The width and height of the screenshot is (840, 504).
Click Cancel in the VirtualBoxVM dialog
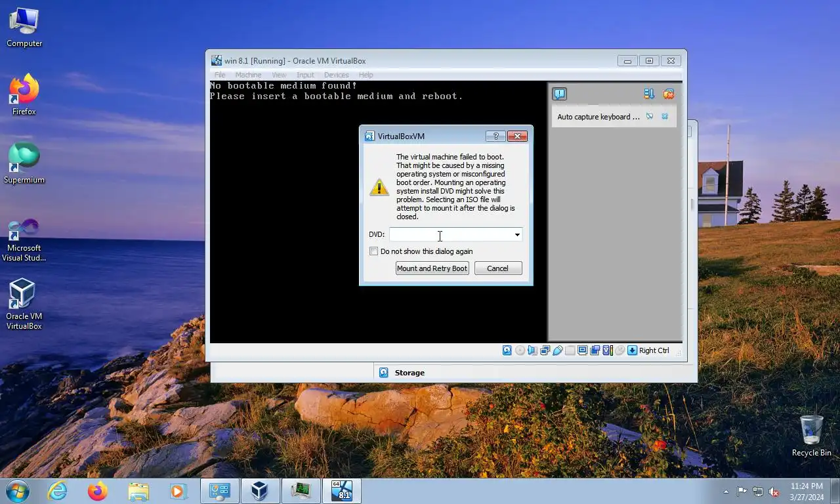click(498, 268)
